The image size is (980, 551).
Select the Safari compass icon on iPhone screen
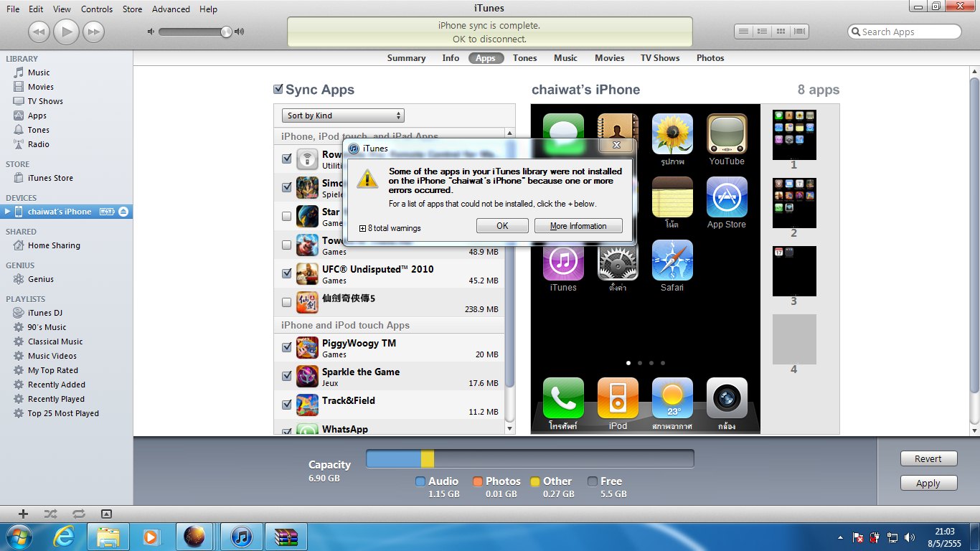(x=672, y=260)
